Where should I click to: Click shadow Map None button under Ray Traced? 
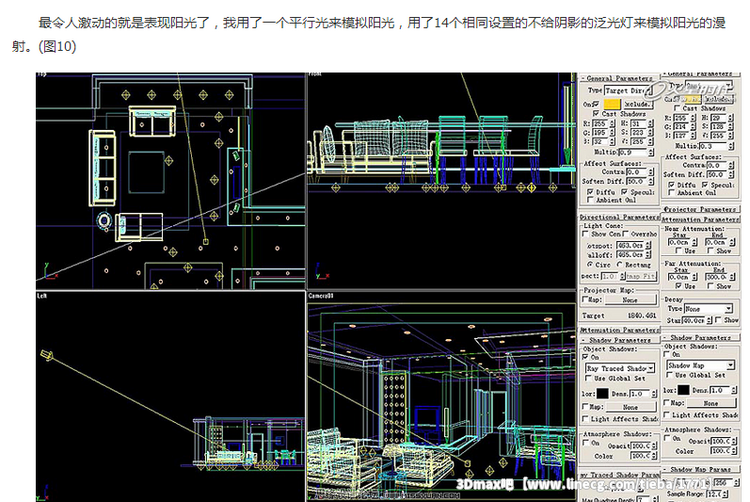point(630,407)
